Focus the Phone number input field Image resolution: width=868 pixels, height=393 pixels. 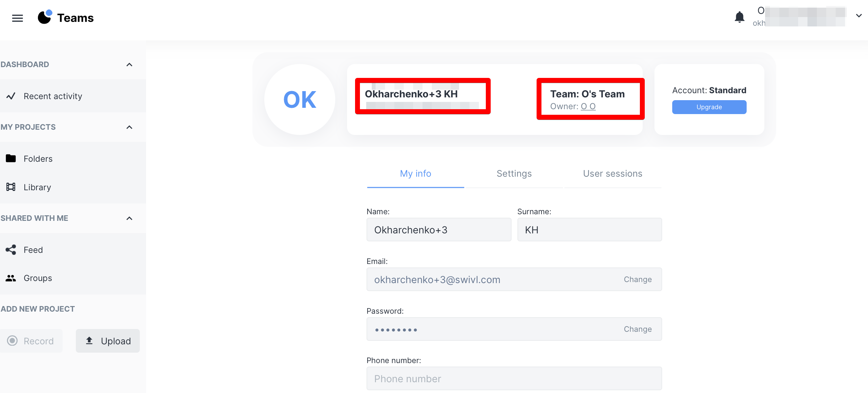coord(514,378)
